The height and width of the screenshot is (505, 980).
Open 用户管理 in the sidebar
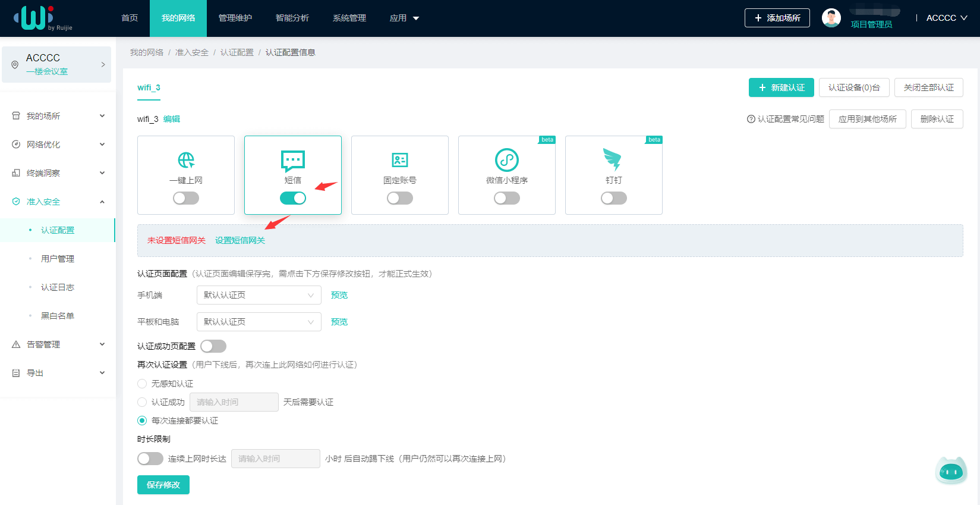[58, 259]
